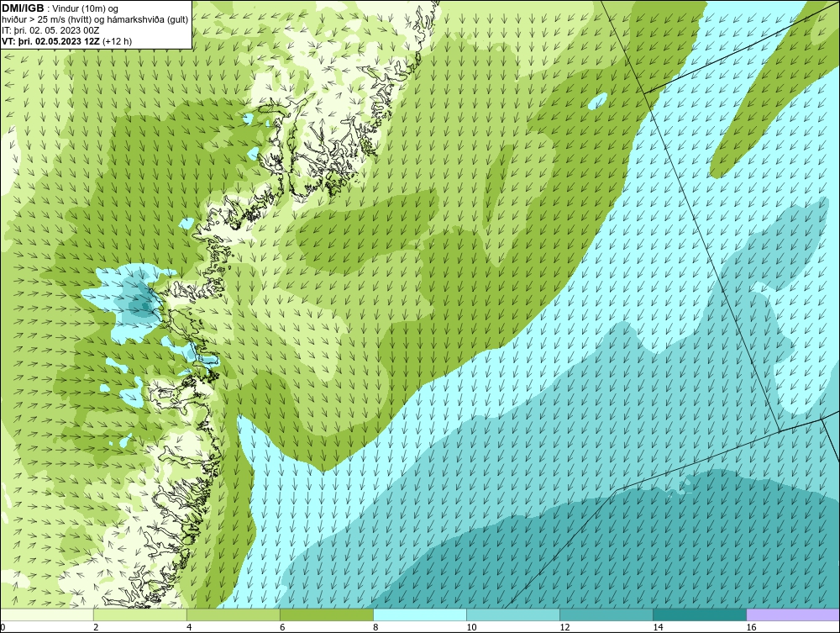Click the 2–4 m/s light green swatch

coord(139,615)
